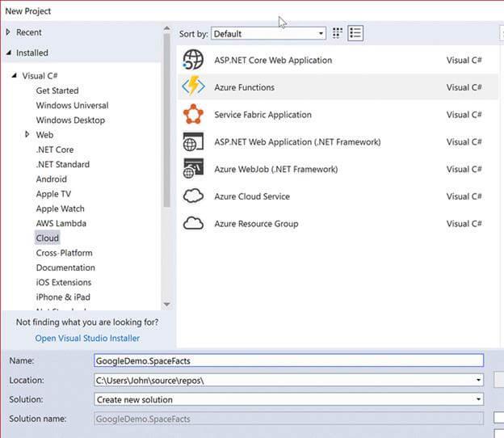Click the Azure Functions lightning bolt icon
Screen dimensions: 504x438
[193, 86]
